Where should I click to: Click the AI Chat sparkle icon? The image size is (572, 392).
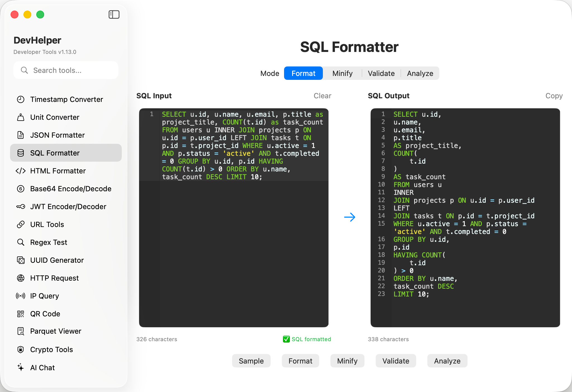21,367
